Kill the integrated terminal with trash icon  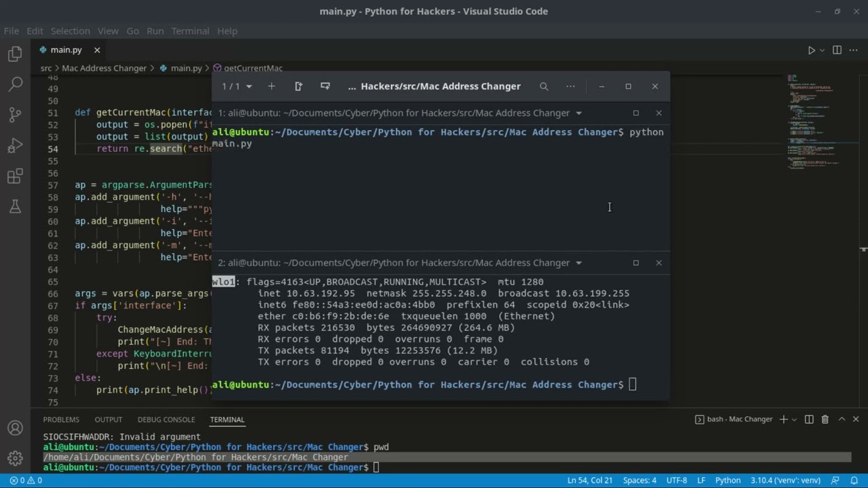pos(825,420)
